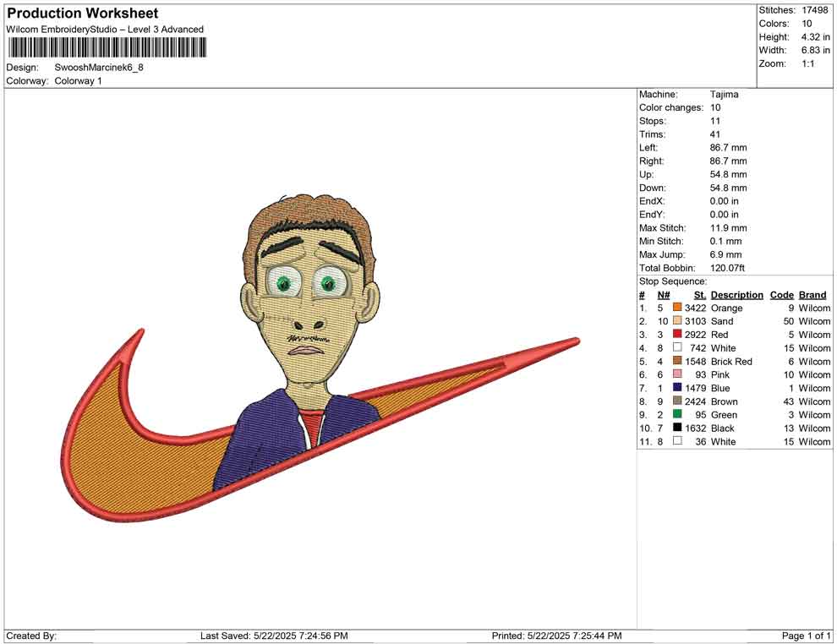This screenshot has width=837, height=644.
Task: Click the Brand column header
Action: pyautogui.click(x=812, y=295)
